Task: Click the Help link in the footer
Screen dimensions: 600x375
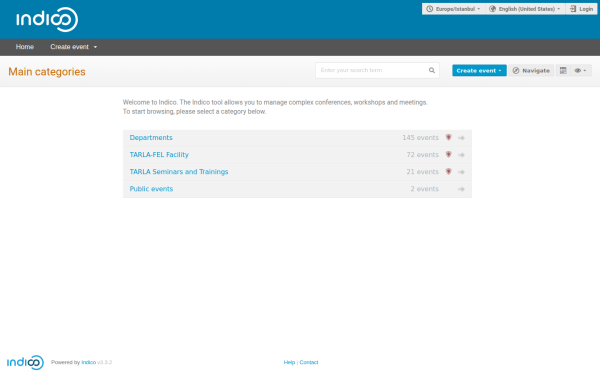Action: coord(289,362)
